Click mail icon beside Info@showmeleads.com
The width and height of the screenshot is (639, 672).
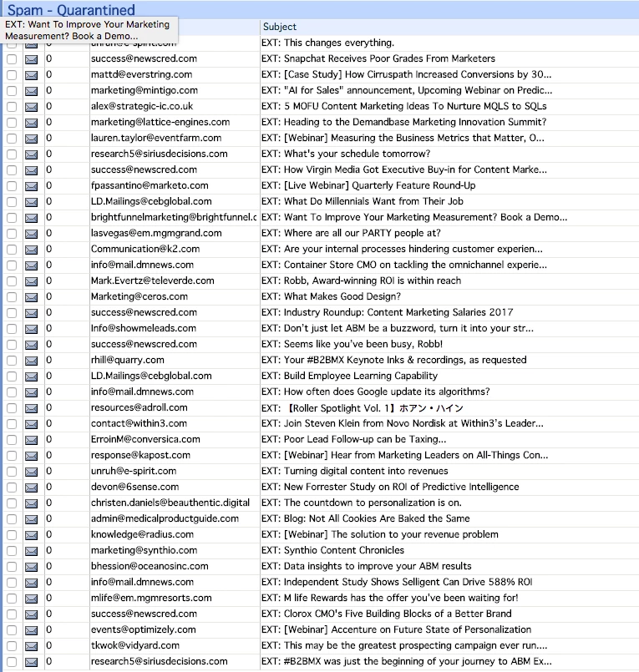click(x=31, y=329)
